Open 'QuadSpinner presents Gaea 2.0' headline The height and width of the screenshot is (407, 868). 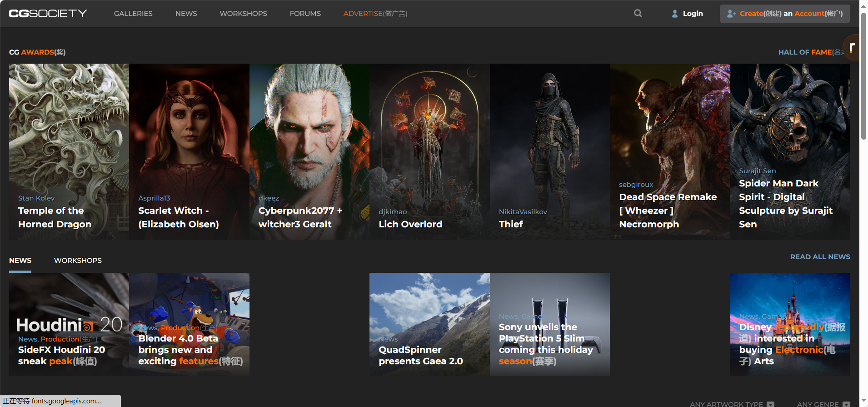(x=421, y=356)
